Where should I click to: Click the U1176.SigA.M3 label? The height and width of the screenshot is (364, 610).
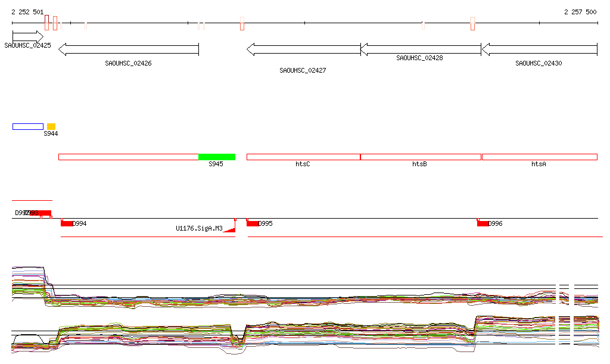[199, 228]
